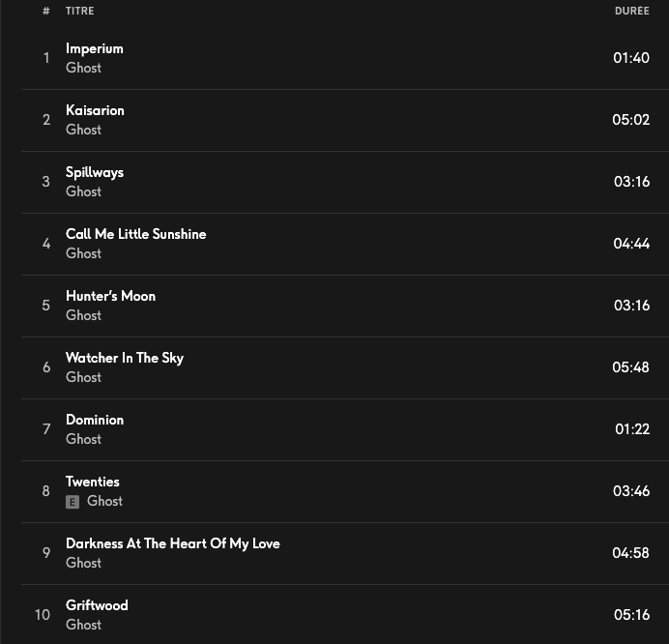669x644 pixels.
Task: Click the TITRE column header
Action: click(79, 12)
